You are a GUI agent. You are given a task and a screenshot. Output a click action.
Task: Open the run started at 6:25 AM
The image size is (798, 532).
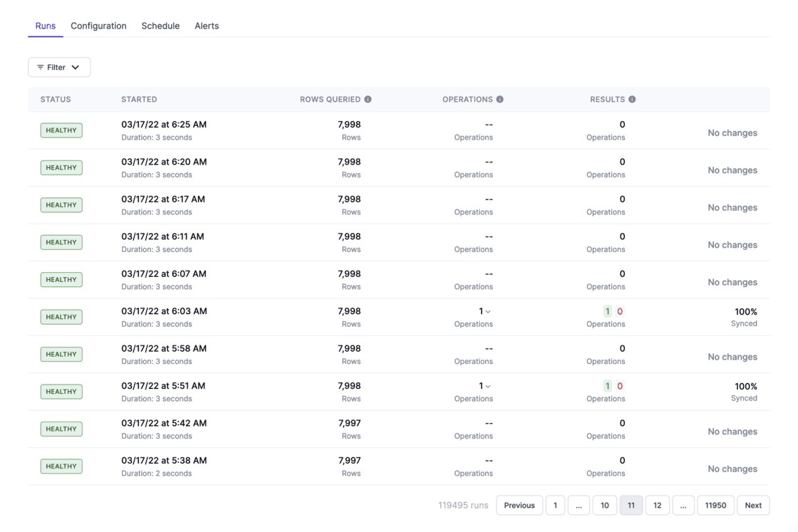pos(164,125)
